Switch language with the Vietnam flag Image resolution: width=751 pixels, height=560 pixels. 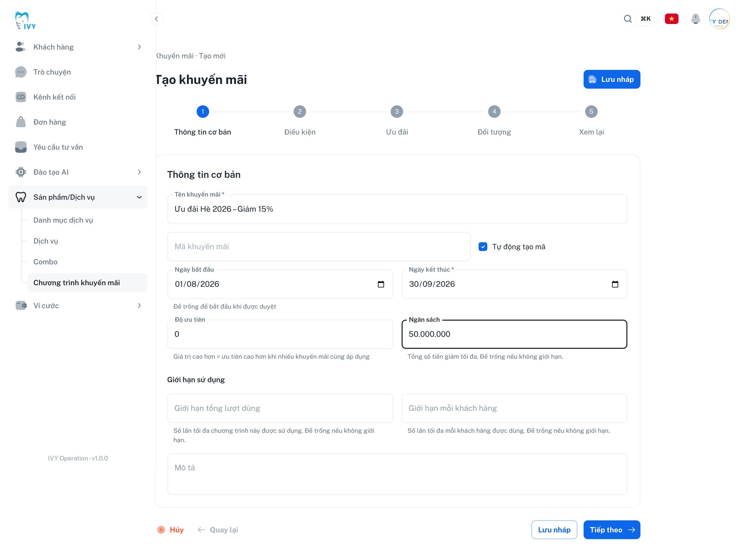click(x=671, y=19)
